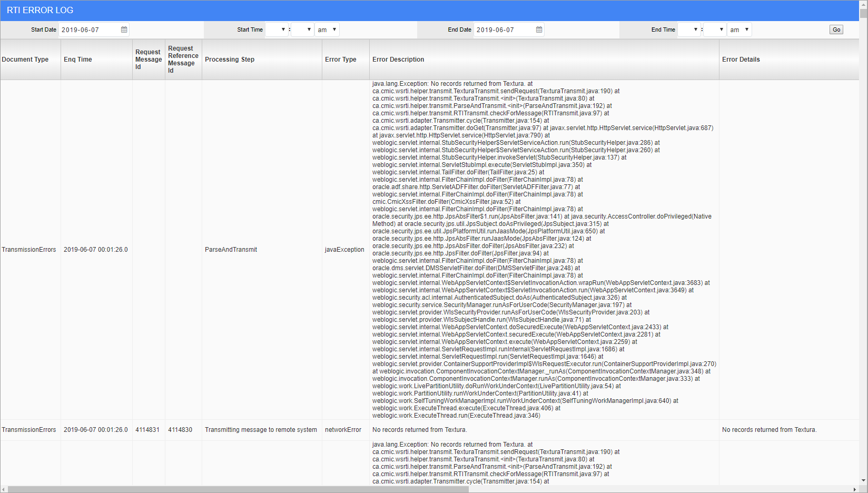
Task: Click the Request Reference Message Id header
Action: (183, 60)
